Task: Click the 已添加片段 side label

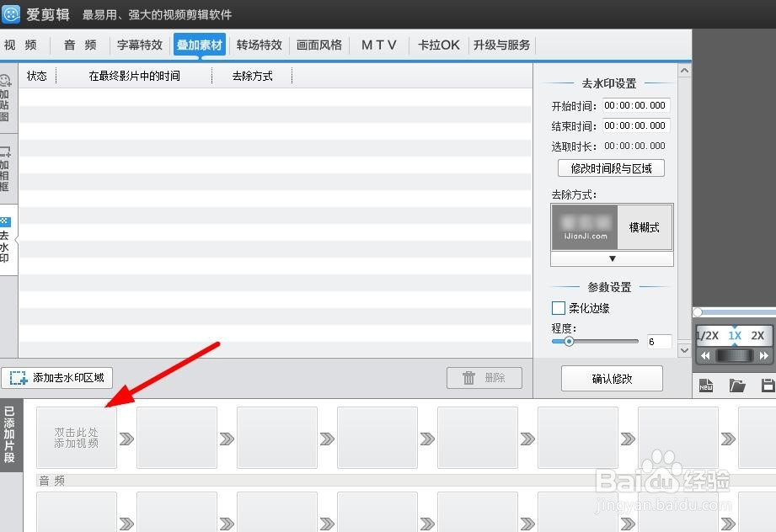Action: (x=10, y=435)
